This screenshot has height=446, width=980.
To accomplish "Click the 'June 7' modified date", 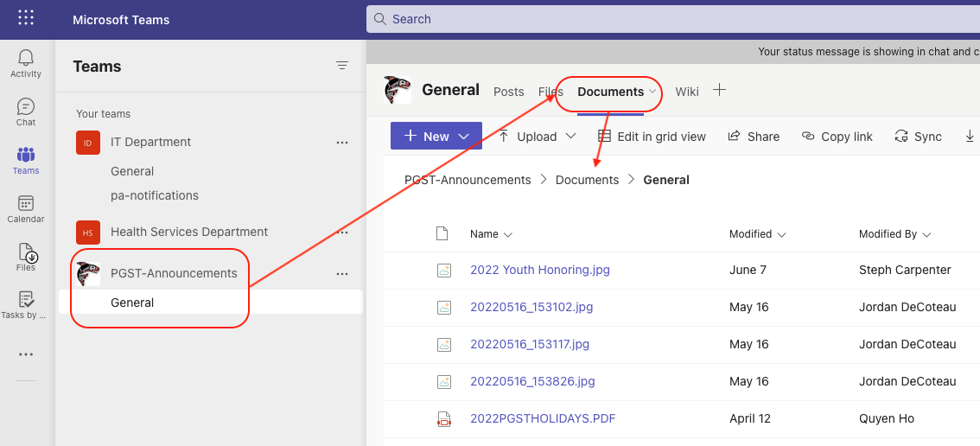I will (748, 271).
